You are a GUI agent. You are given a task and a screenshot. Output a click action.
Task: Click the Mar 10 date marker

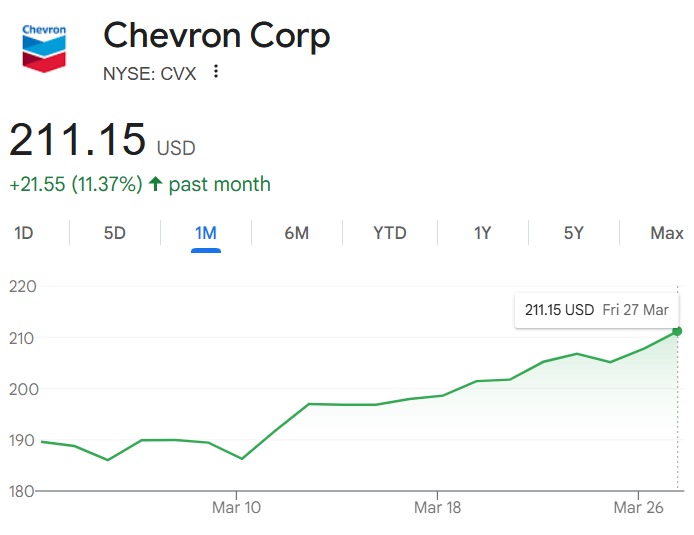(x=237, y=508)
